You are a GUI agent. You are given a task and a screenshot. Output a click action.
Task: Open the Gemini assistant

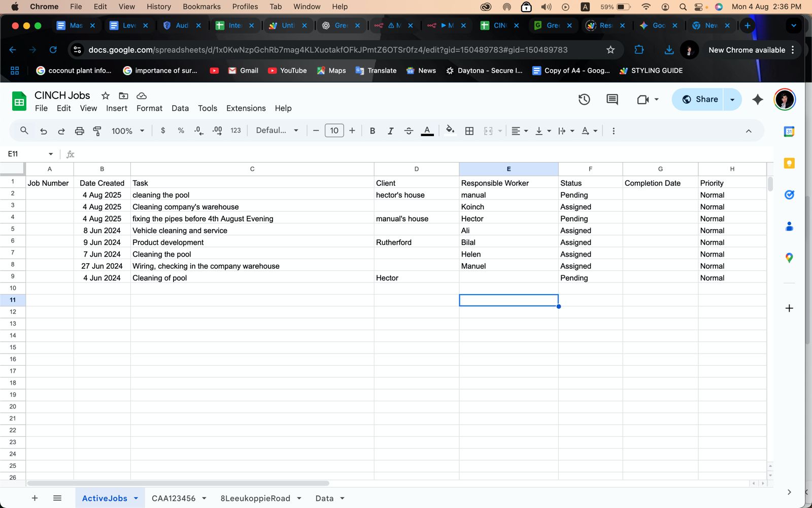[757, 100]
